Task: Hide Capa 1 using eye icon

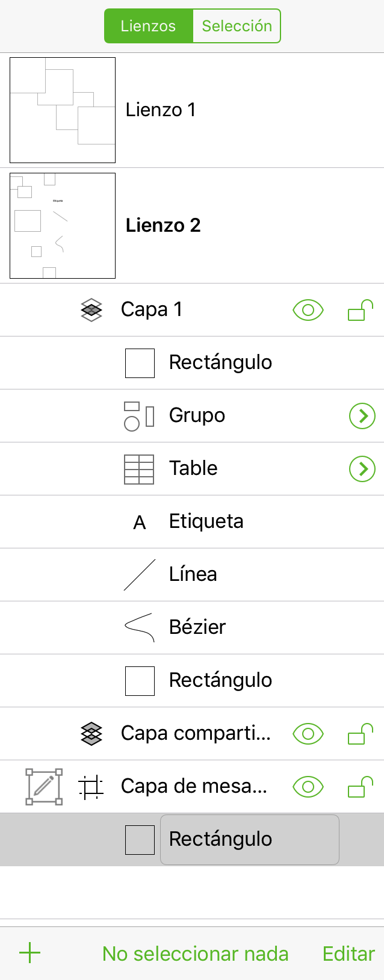Action: tap(308, 310)
